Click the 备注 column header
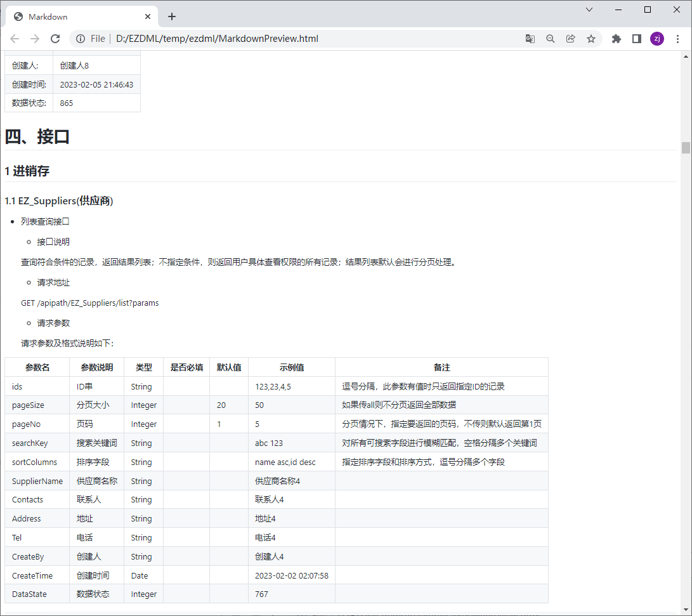 point(441,367)
